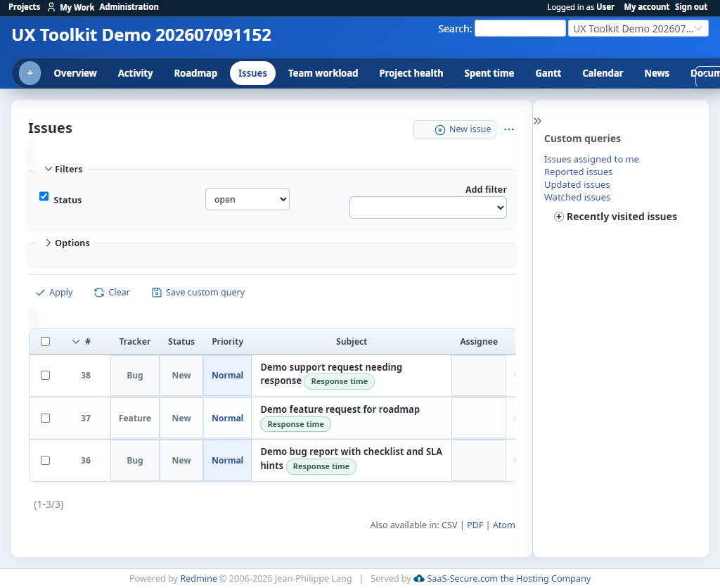Viewport: 720px width, 588px height.
Task: Open Administration in top menu
Action: [x=129, y=7]
